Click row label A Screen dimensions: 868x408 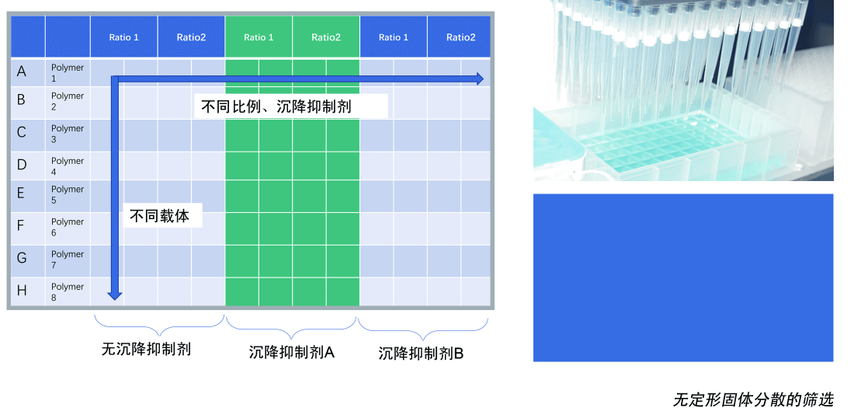[x=22, y=71]
